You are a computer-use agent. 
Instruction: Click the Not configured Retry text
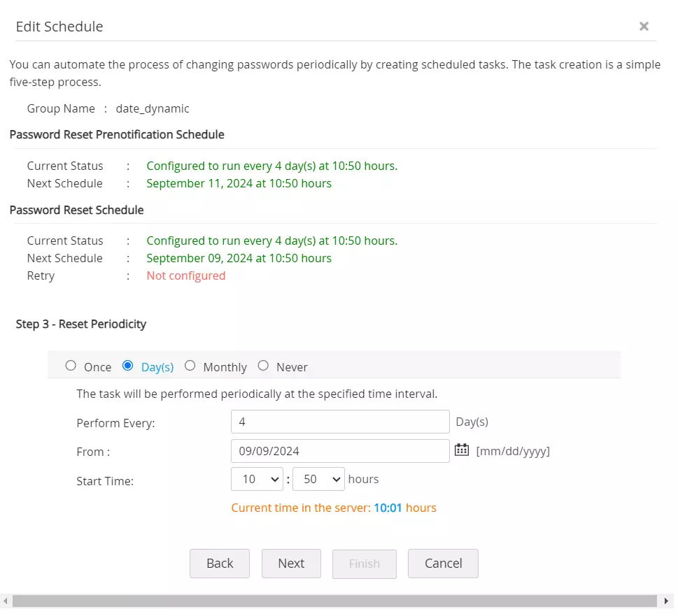[x=185, y=275]
